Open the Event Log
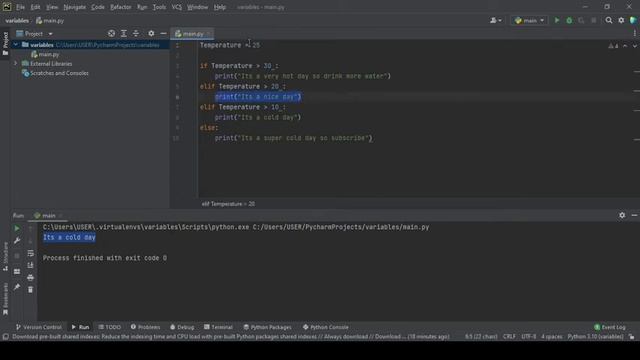 coord(610,327)
